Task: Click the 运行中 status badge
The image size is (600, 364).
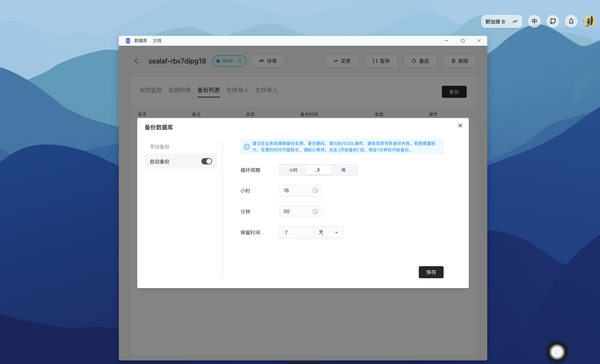Action: [x=229, y=61]
